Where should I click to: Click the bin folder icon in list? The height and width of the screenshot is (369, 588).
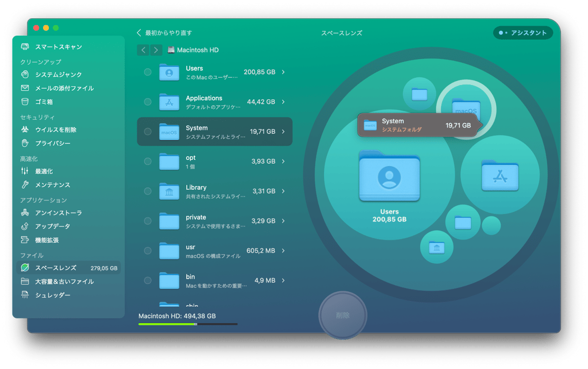[x=169, y=281]
